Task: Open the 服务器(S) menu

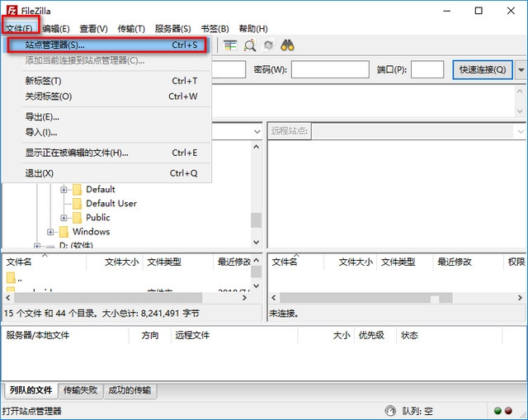Action: [172, 29]
